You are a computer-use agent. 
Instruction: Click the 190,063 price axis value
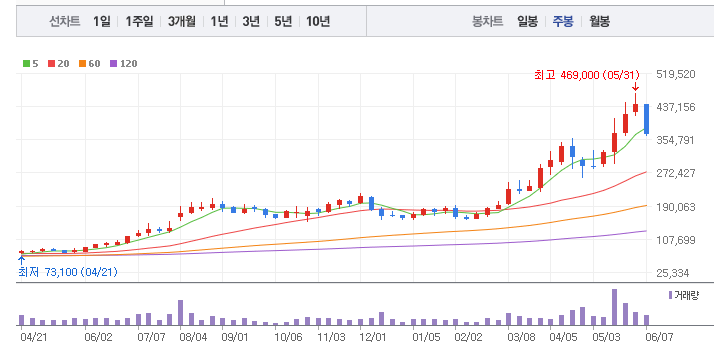676,207
